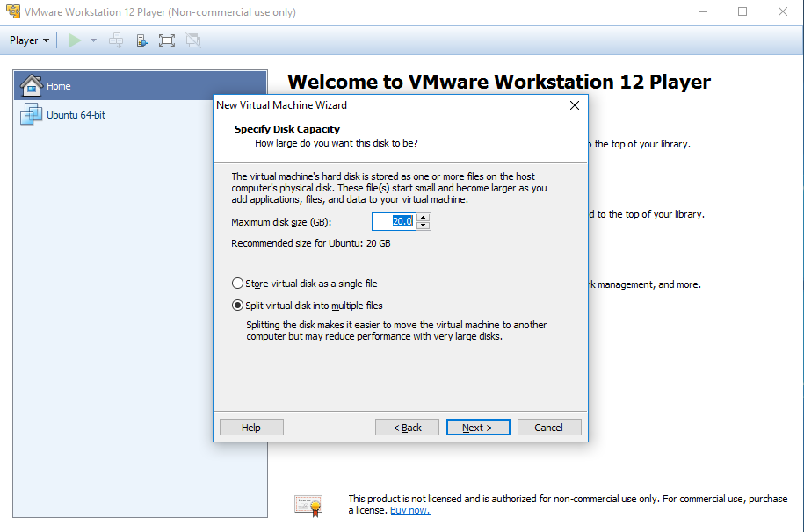
Task: Click the Back button
Action: point(407,428)
